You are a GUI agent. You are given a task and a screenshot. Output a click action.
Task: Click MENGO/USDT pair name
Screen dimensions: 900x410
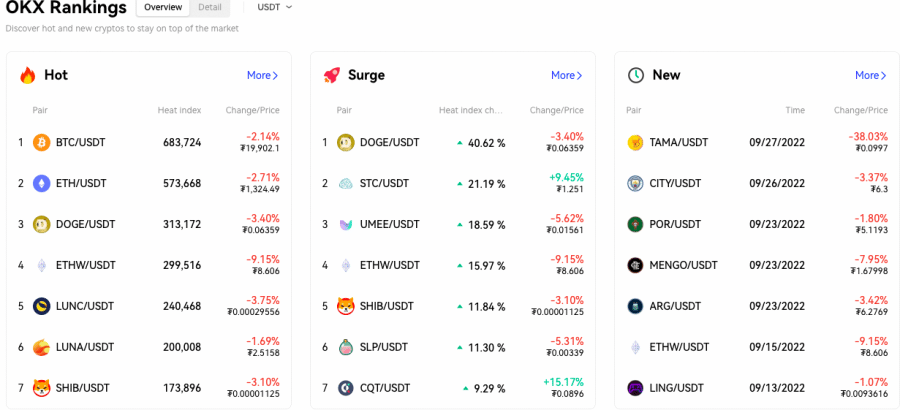684,265
